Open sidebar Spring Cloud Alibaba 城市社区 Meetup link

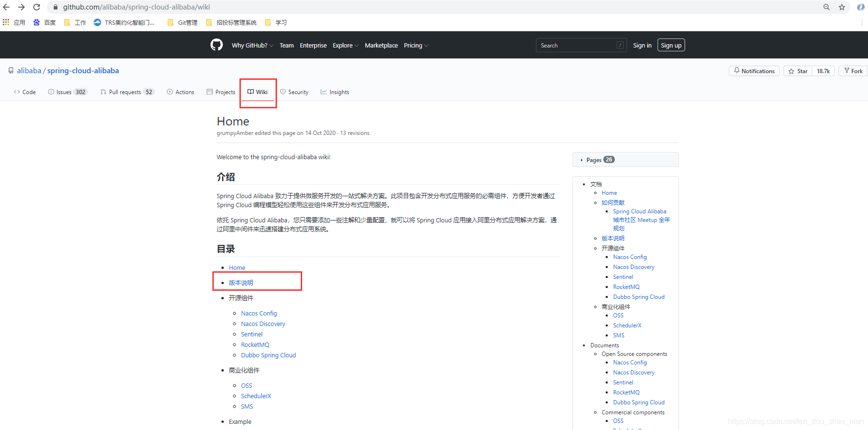(641, 220)
